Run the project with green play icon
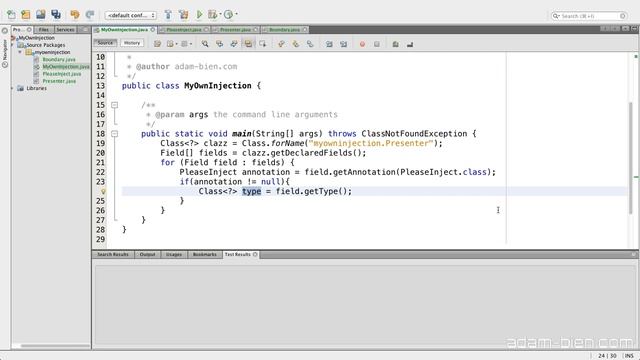The image size is (640, 360). (x=199, y=15)
